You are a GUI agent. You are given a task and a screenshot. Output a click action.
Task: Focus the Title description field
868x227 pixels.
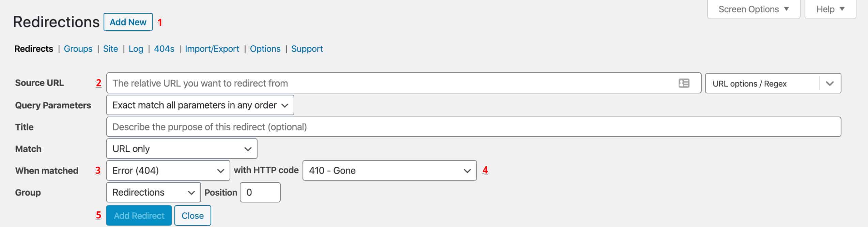coord(473,127)
